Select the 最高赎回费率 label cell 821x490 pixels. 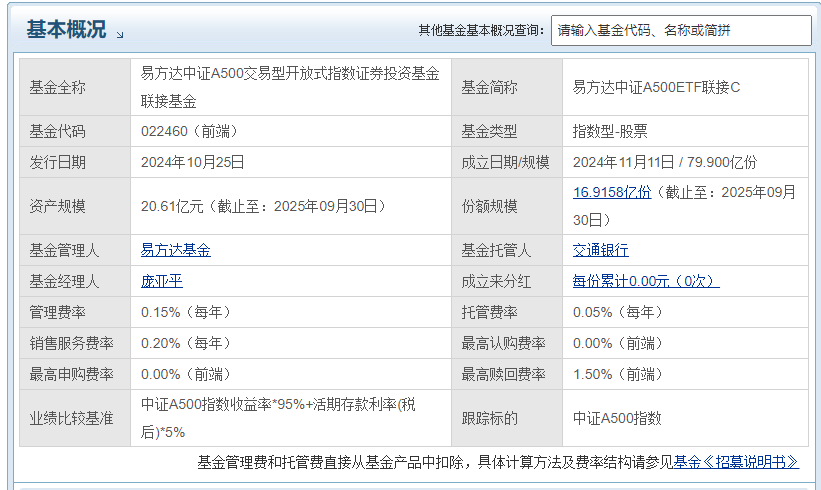(x=507, y=374)
